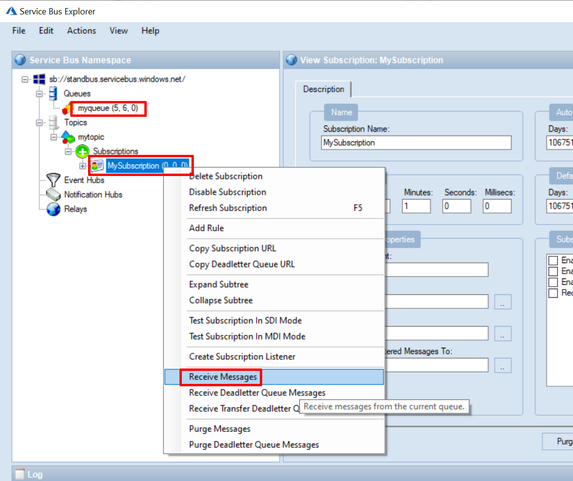Click the myqueue node icon

click(67, 109)
